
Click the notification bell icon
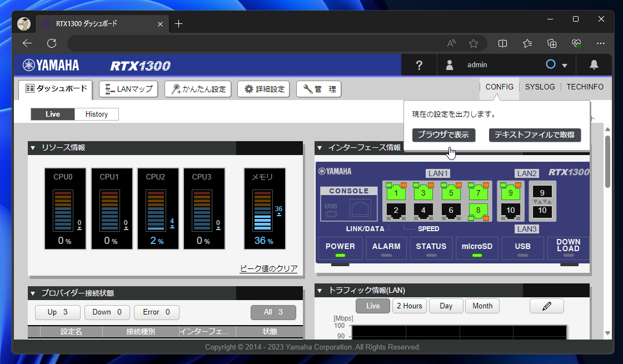point(594,65)
